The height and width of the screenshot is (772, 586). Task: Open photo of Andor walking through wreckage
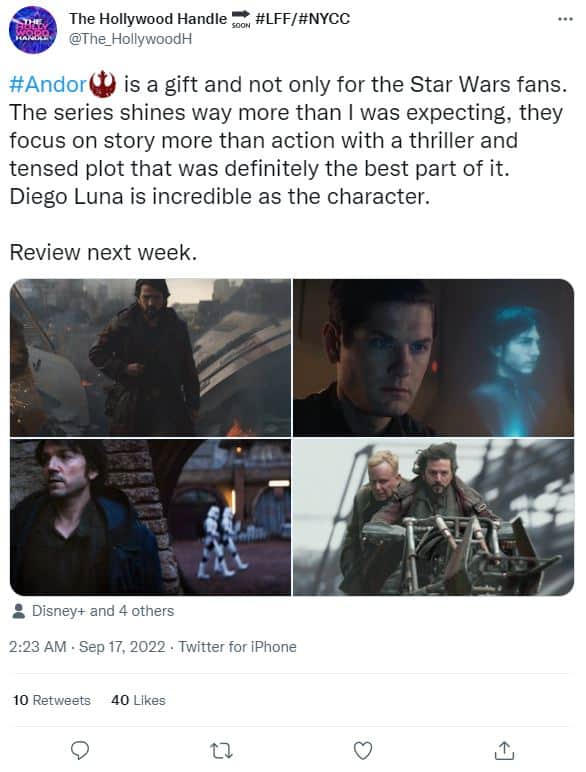pyautogui.click(x=150, y=357)
